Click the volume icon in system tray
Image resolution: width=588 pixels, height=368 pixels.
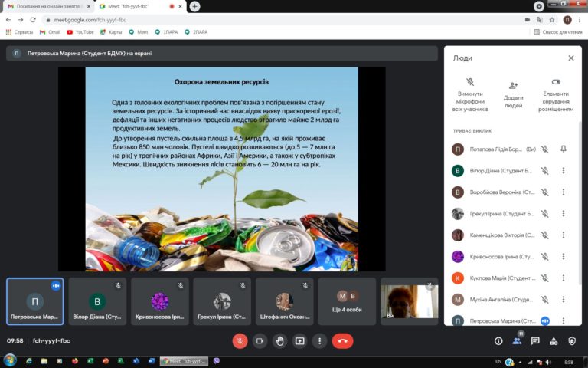pos(549,362)
